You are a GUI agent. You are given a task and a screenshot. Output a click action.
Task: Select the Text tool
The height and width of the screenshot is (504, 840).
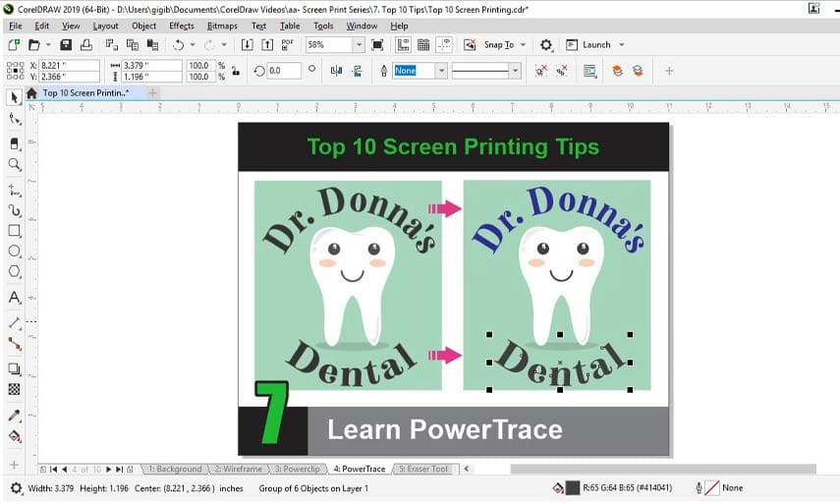(x=15, y=298)
